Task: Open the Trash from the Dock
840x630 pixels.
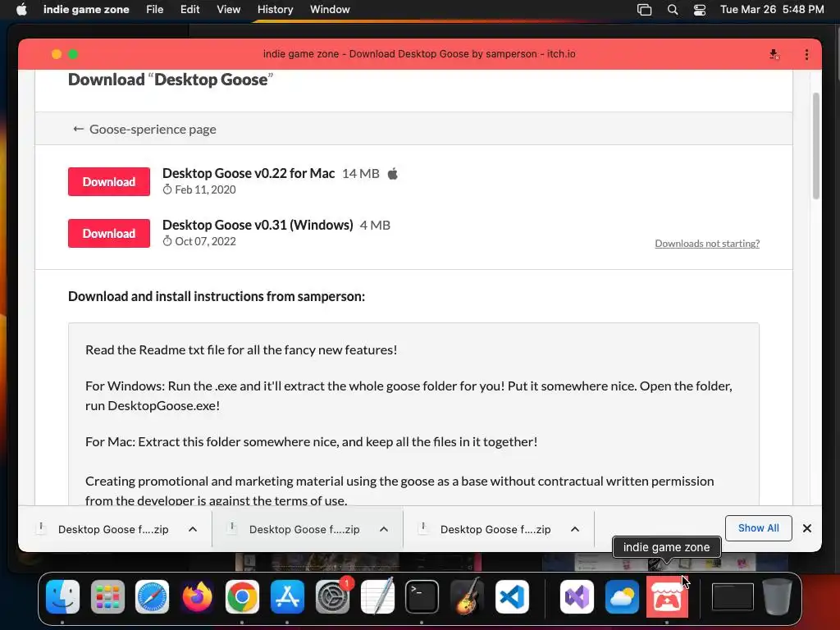Action: pyautogui.click(x=777, y=596)
